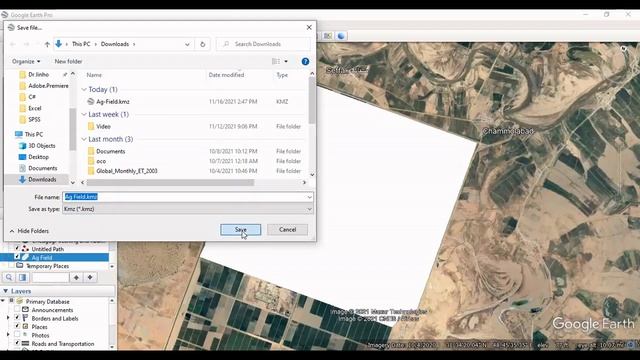This screenshot has width=640, height=360.
Task: Collapse the Primary Database tree
Action: (x=3, y=301)
